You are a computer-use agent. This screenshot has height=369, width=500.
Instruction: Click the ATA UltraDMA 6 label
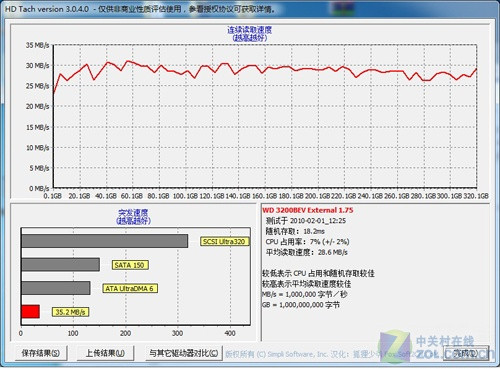click(130, 288)
